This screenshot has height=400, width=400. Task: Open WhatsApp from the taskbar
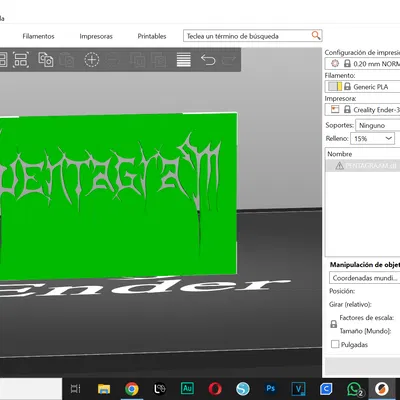pos(354,389)
